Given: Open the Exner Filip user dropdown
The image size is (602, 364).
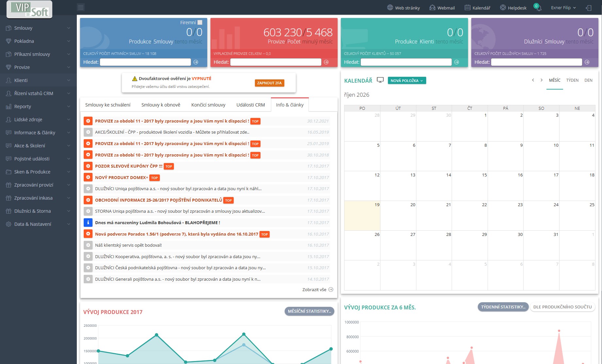Looking at the screenshot, I should point(563,8).
